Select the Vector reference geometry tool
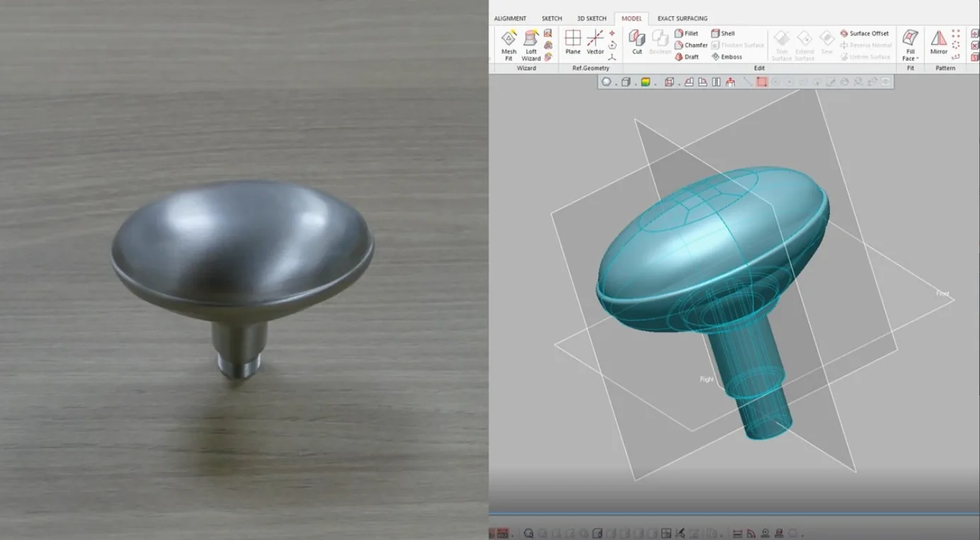The width and height of the screenshot is (980, 540). click(x=595, y=42)
